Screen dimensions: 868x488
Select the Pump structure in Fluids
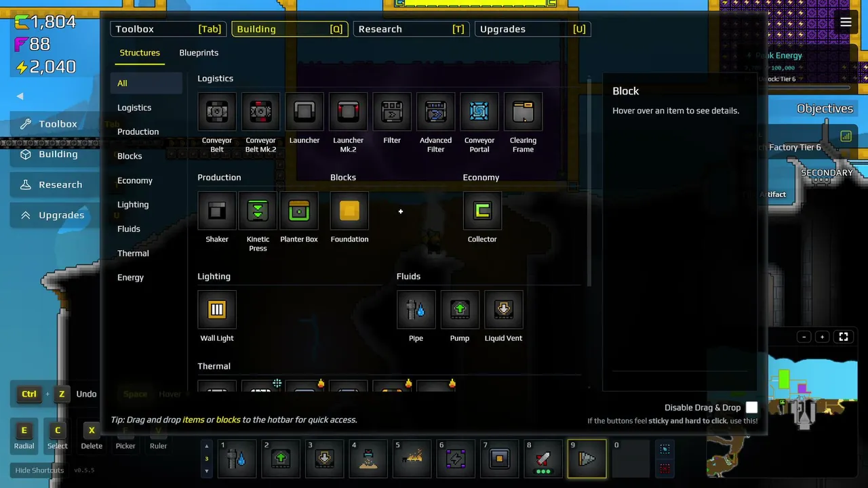coord(460,310)
